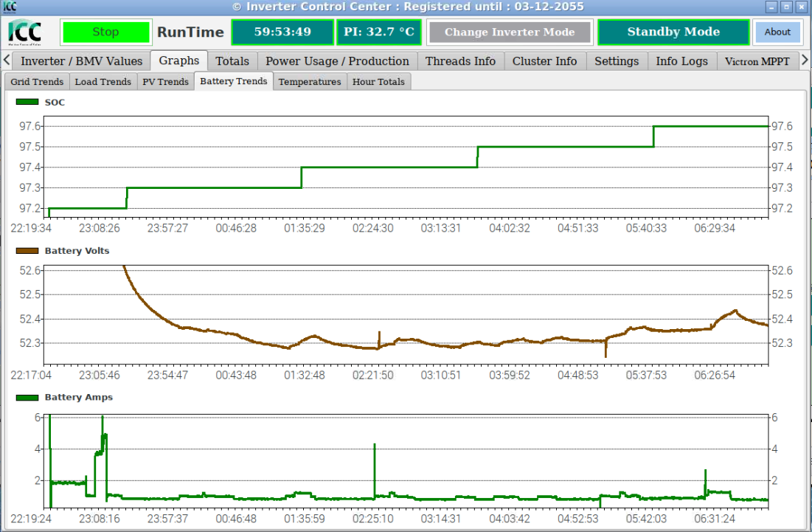Maximize the Inverter Control Center window

[787, 7]
